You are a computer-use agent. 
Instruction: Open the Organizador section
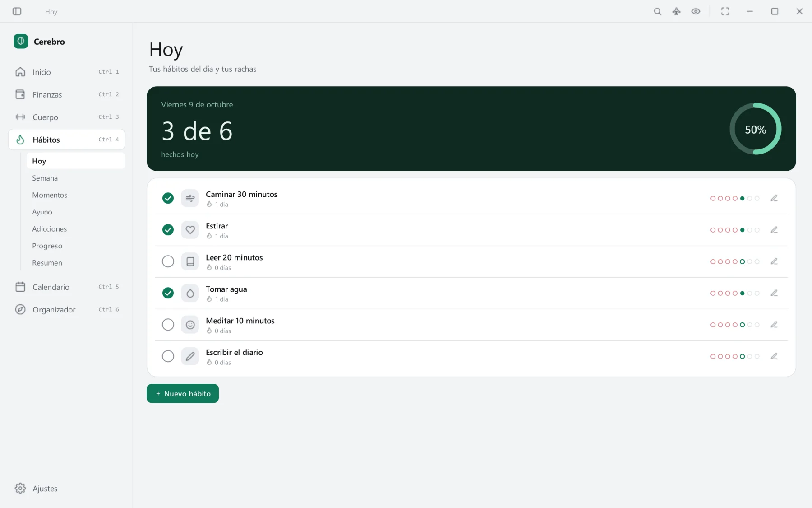coord(66,309)
